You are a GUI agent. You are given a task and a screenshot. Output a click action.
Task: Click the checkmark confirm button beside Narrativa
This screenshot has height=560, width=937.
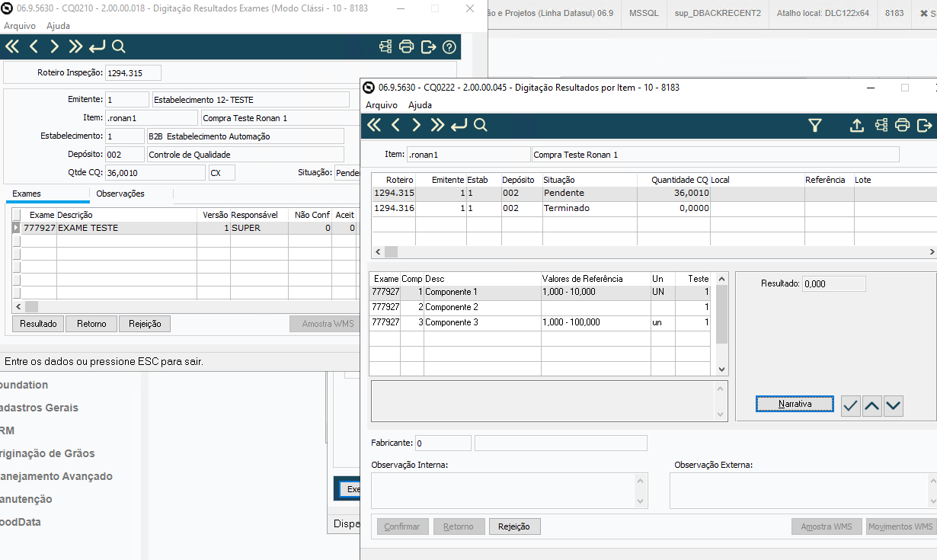[x=851, y=406]
